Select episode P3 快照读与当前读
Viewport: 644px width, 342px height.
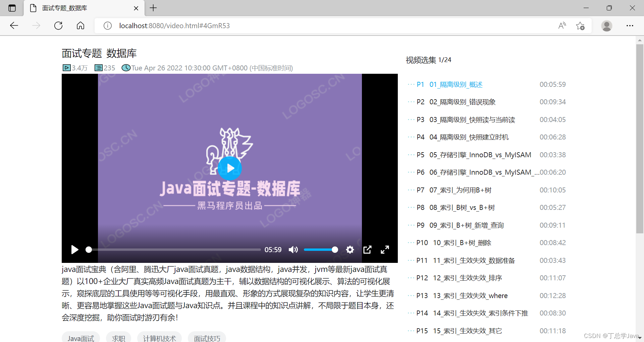(486, 120)
